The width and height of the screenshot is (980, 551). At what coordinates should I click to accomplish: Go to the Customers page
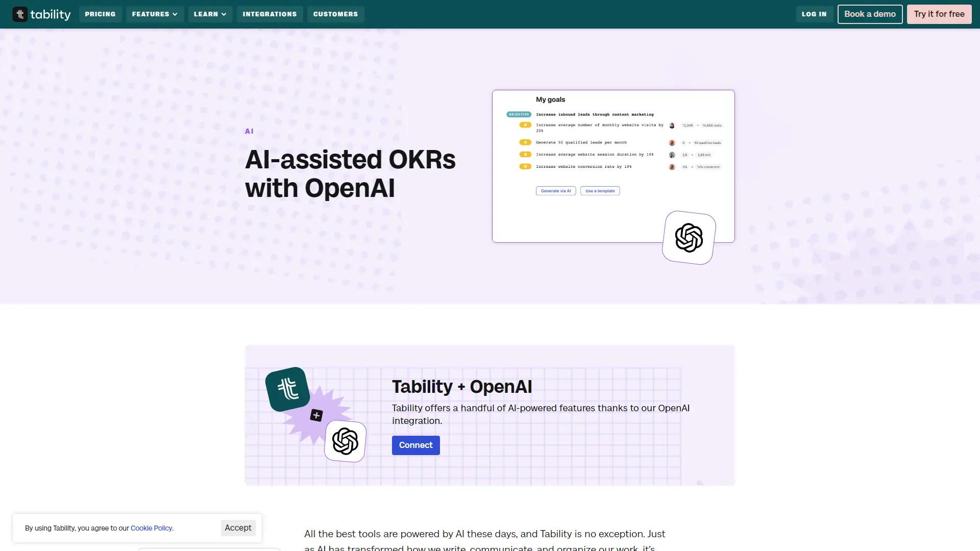(x=335, y=14)
